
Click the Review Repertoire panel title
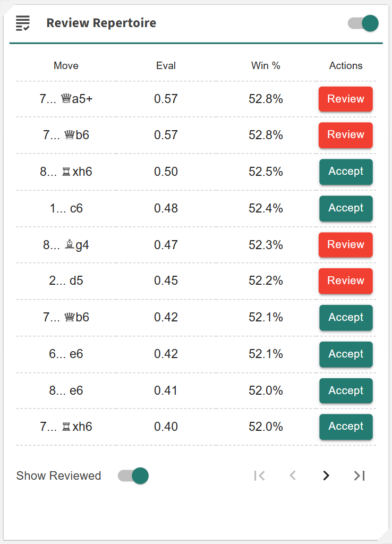[x=101, y=23]
